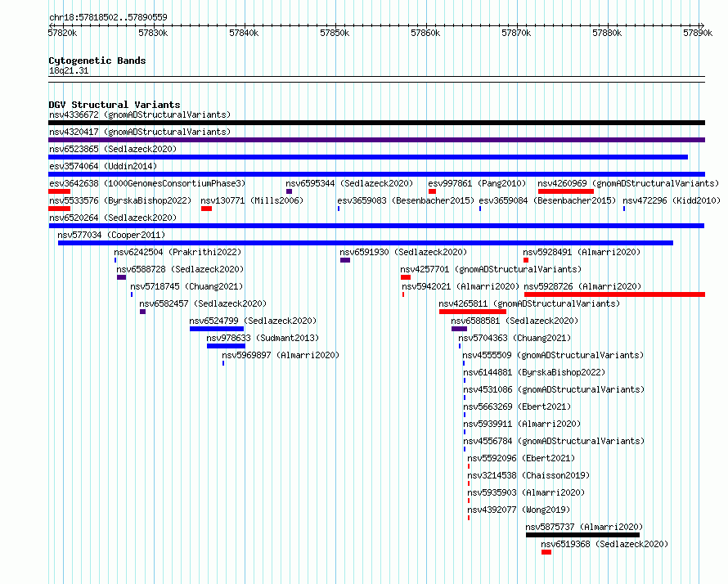Open nsv6144881 (ByrskaBishop2022) label
This screenshot has width=728, height=584.
click(534, 372)
